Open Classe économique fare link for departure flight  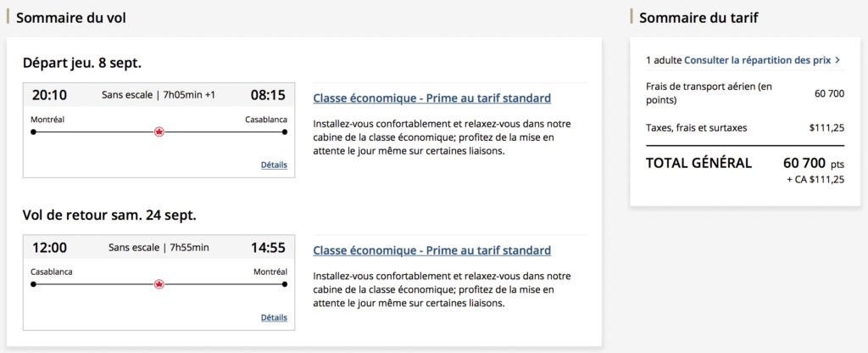coord(431,98)
